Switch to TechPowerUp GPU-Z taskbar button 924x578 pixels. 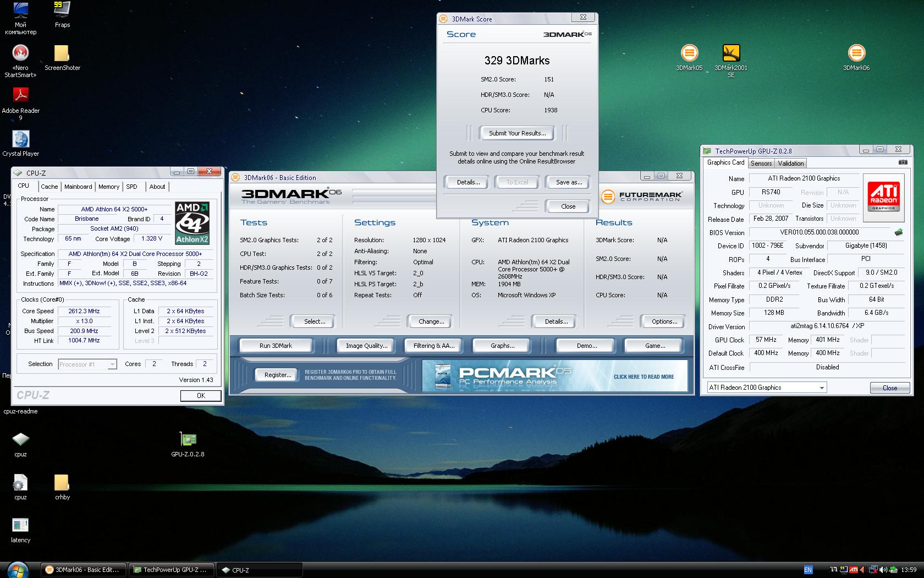[172, 570]
